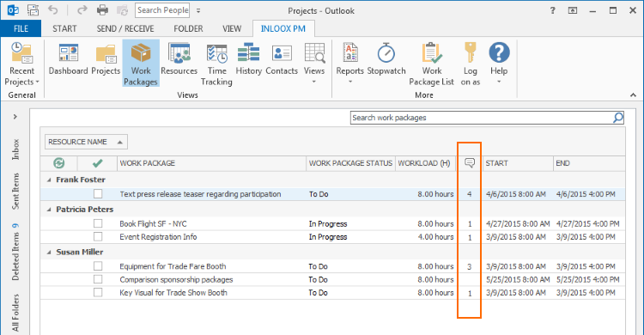Open Ribbon Display Options

pyautogui.click(x=573, y=10)
